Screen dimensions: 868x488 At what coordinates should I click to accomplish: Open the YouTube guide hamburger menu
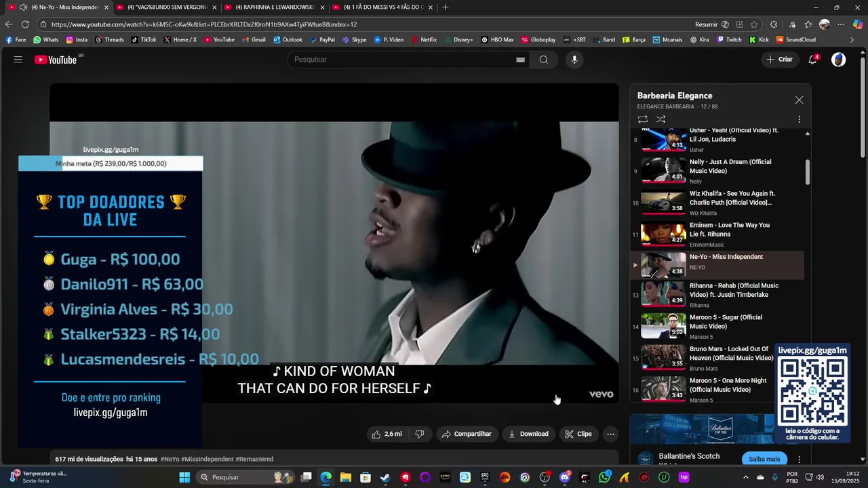18,60
